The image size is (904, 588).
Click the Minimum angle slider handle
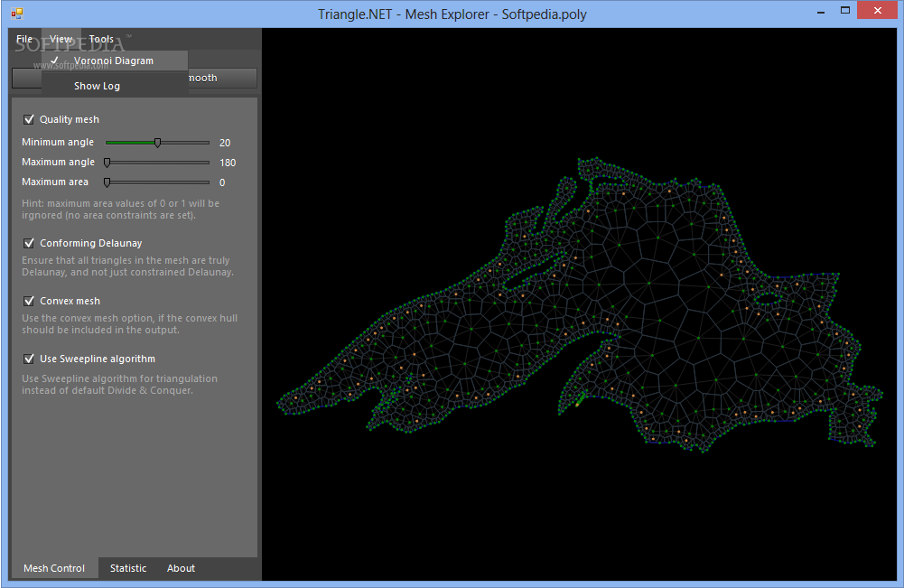click(157, 143)
